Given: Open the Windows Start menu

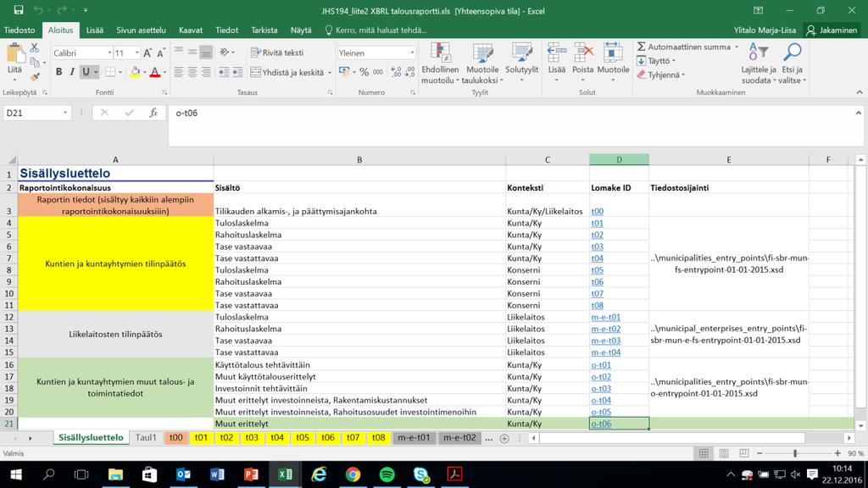Looking at the screenshot, I should point(15,474).
